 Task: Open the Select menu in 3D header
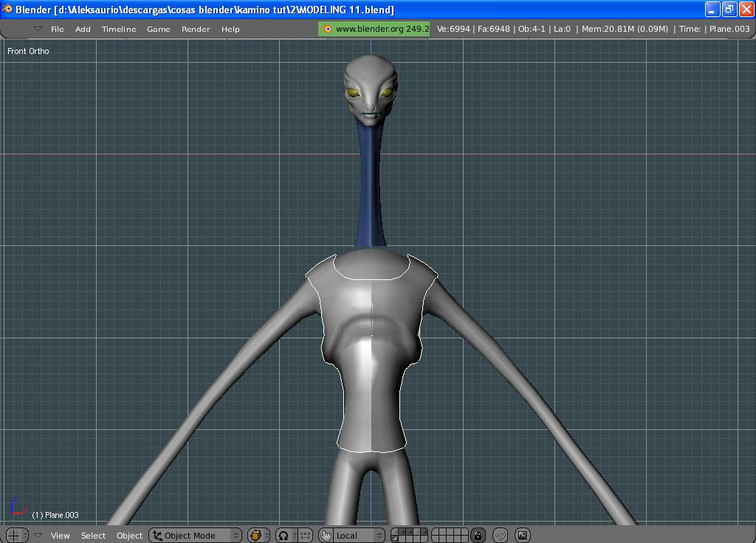[93, 536]
